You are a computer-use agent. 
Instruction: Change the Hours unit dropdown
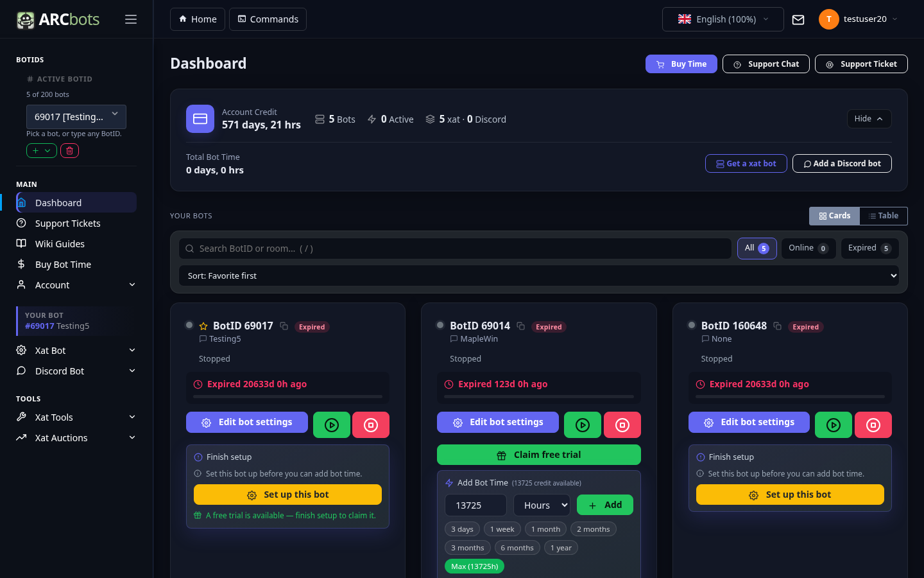coord(542,505)
